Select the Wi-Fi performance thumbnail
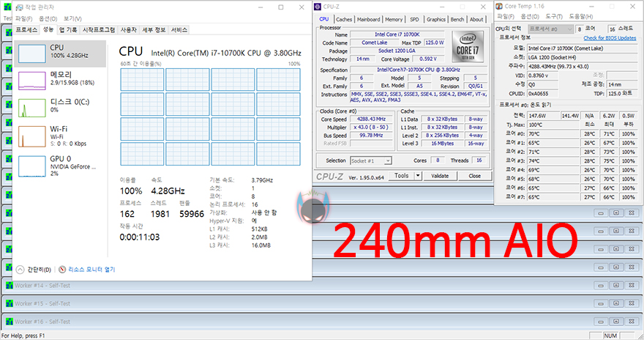Screen dimensions: 644x340 tap(32, 136)
